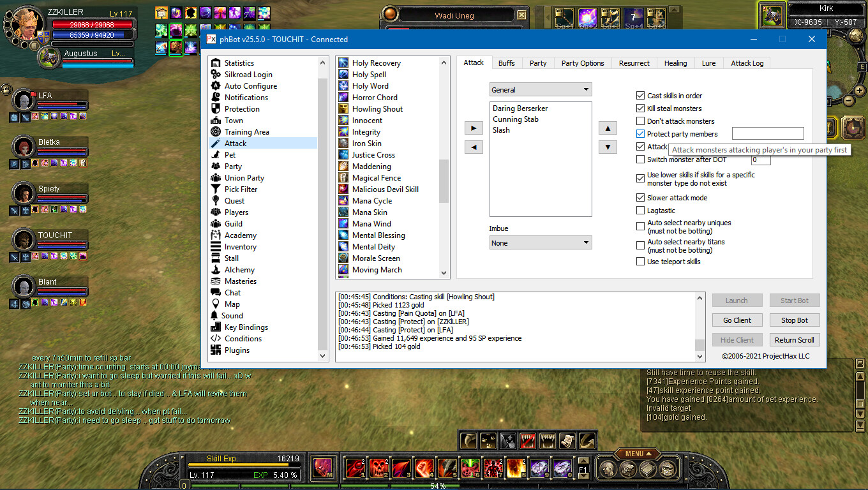Enable the Lagtastic checkbox
Viewport: 868px width, 490px height.
(x=641, y=211)
